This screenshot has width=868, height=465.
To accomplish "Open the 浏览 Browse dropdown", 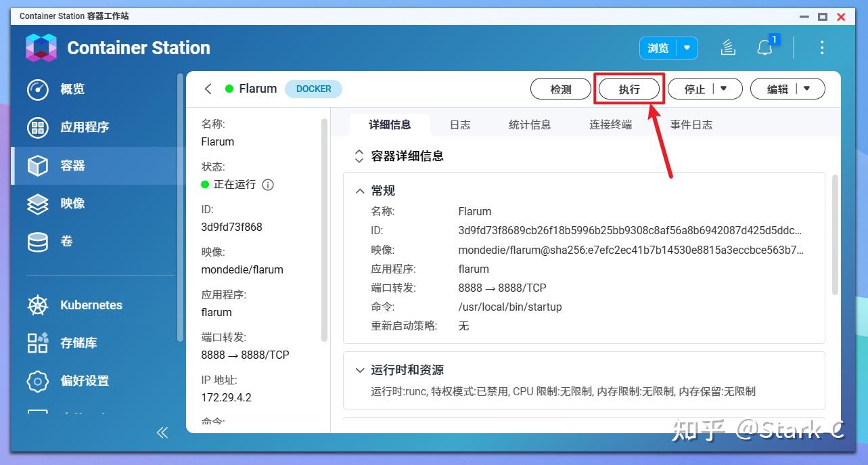I will [687, 47].
